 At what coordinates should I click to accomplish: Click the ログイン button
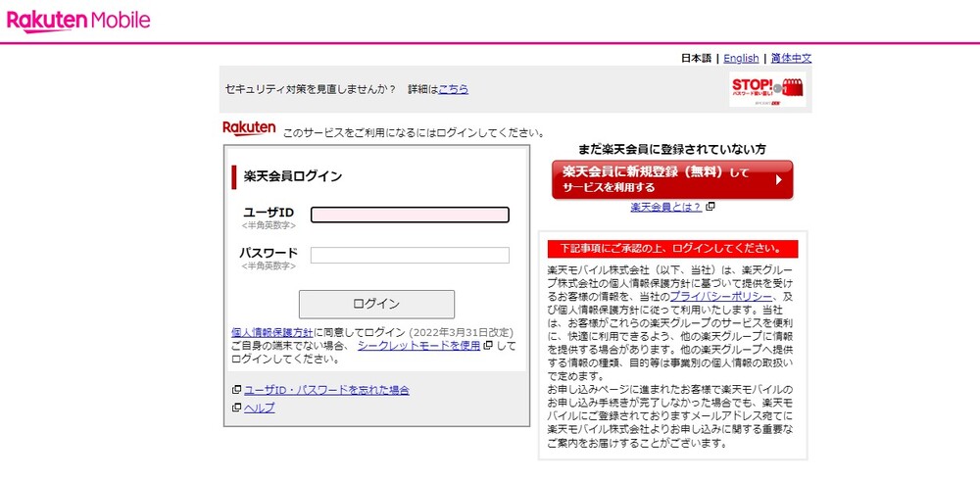376,305
